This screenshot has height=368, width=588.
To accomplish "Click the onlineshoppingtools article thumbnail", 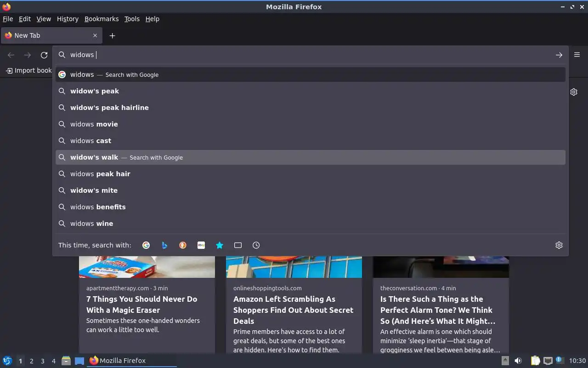I will (x=294, y=267).
